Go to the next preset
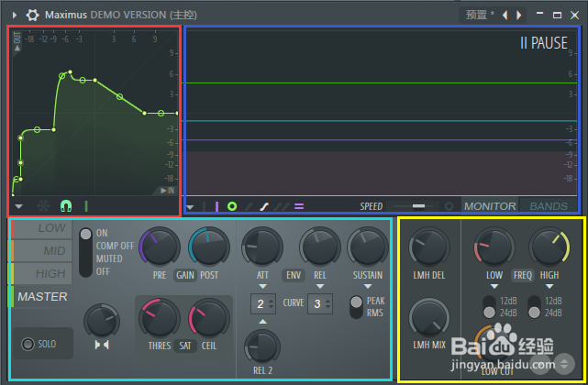 [519, 15]
